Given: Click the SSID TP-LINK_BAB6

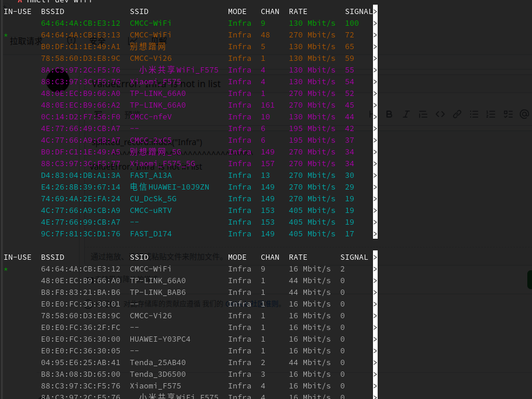Looking at the screenshot, I should click(158, 293).
